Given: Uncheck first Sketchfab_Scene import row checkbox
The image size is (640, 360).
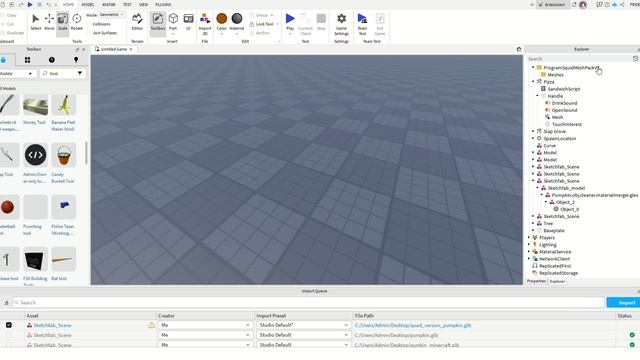Looking at the screenshot, I should coord(9,325).
